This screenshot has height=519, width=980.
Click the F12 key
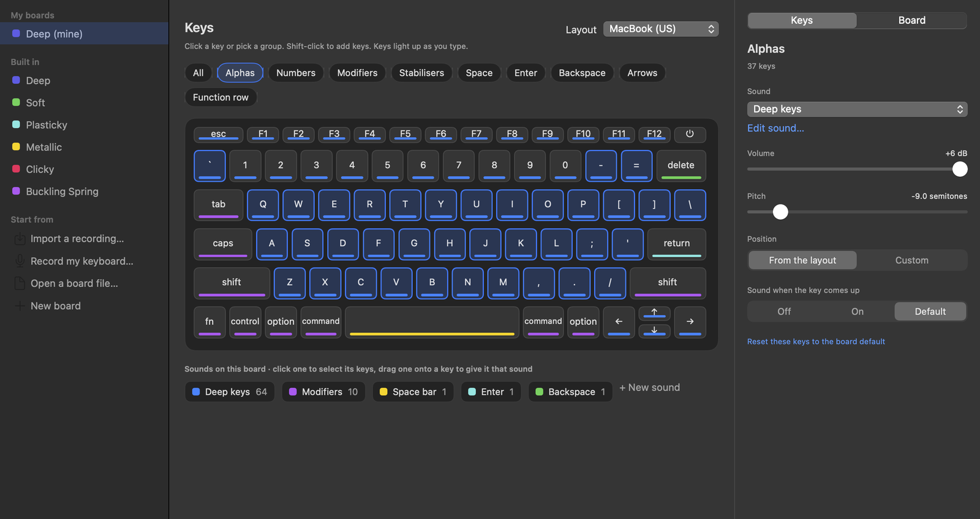pos(654,134)
